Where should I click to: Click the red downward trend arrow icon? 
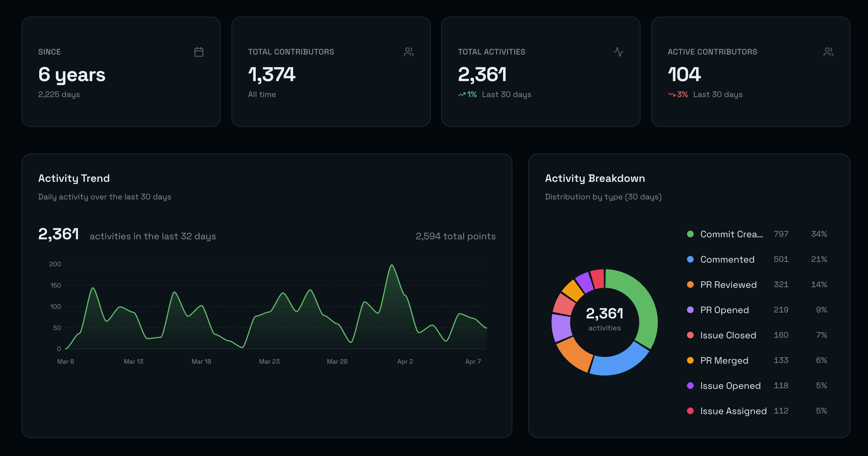coord(671,95)
